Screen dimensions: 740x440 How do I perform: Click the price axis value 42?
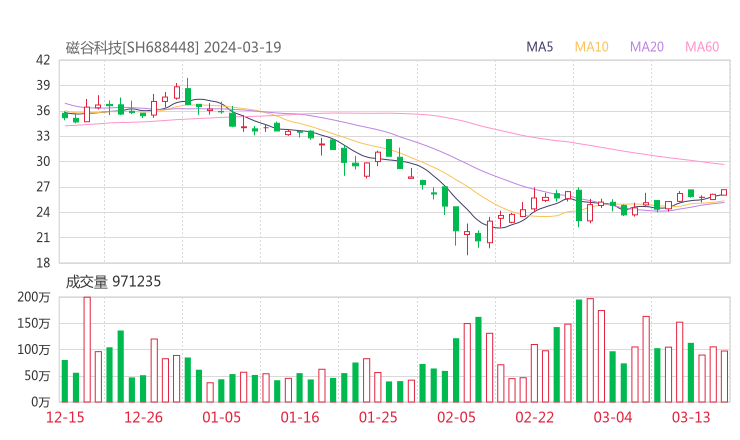click(x=43, y=60)
